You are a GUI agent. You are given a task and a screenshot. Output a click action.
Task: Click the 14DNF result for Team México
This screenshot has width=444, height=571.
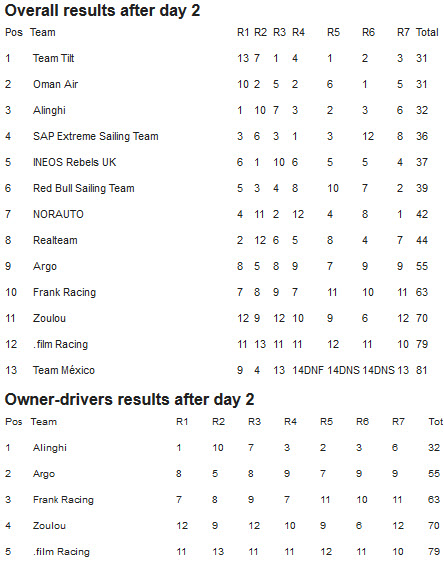pos(308,370)
